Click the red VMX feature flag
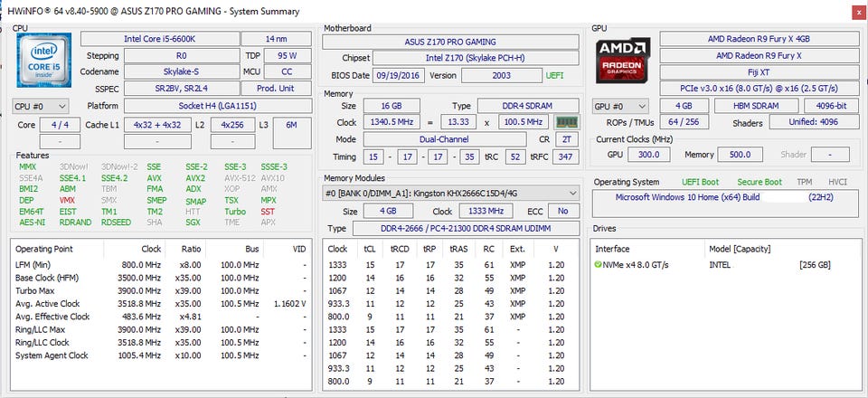 point(68,201)
